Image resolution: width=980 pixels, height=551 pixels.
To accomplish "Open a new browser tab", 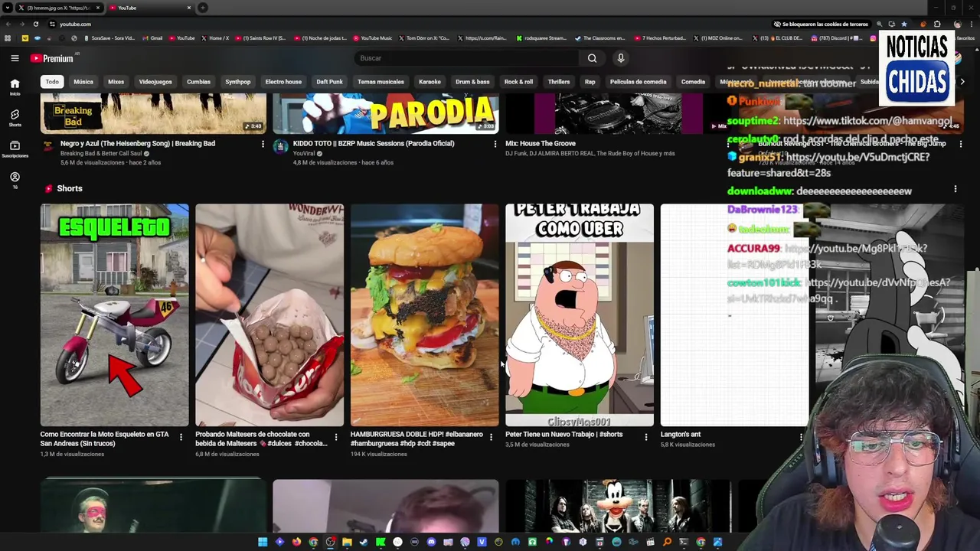I will (x=203, y=8).
